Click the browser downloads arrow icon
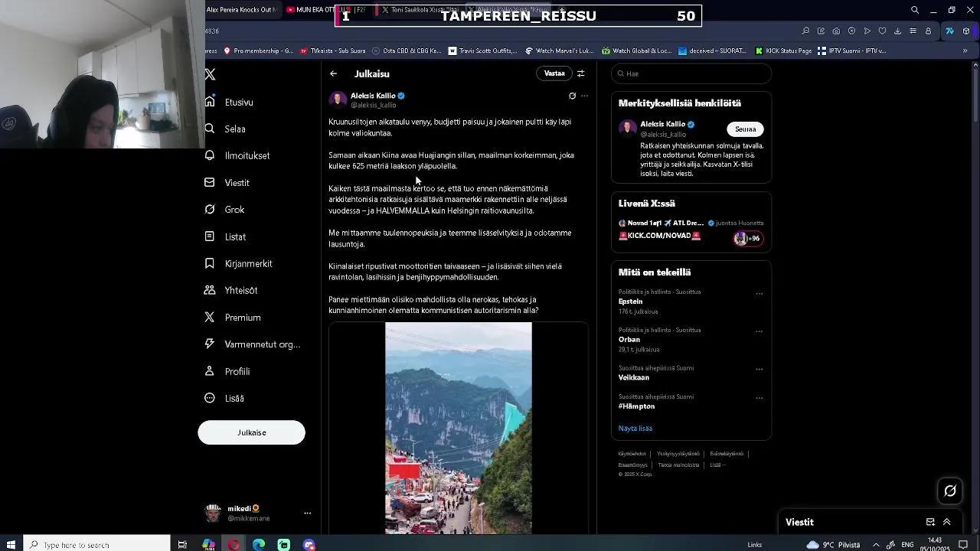The height and width of the screenshot is (551, 980). (x=897, y=31)
